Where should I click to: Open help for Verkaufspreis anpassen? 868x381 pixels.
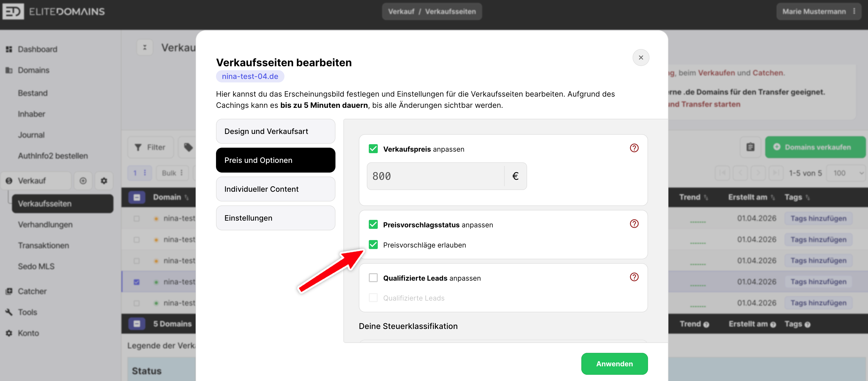(634, 148)
